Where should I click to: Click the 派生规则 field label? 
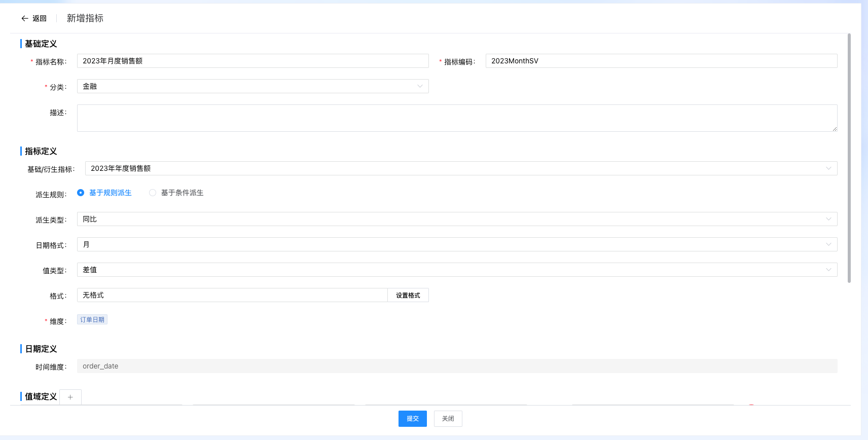pos(51,195)
